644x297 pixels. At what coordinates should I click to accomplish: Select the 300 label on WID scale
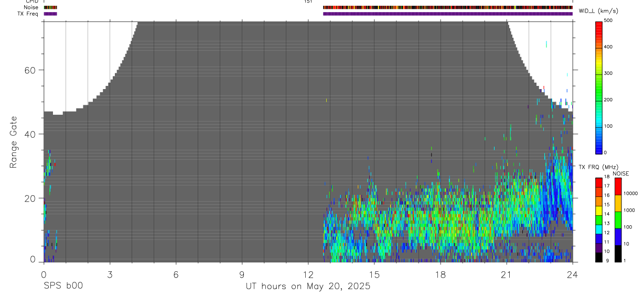(x=609, y=73)
